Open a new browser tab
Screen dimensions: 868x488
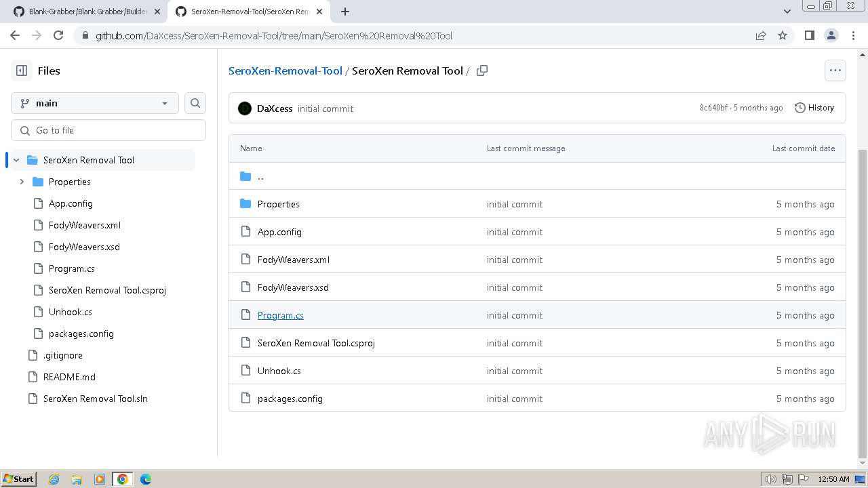coord(345,12)
